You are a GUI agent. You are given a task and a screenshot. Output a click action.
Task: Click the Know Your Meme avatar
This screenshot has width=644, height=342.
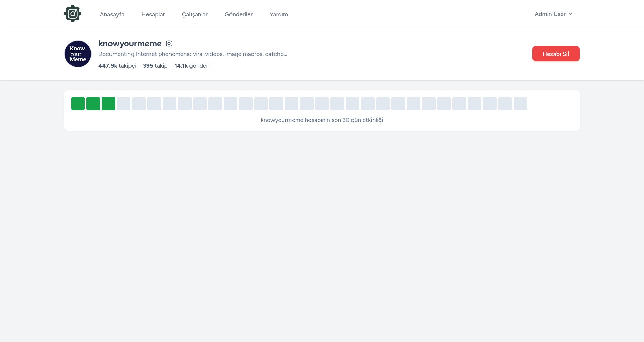(x=78, y=54)
